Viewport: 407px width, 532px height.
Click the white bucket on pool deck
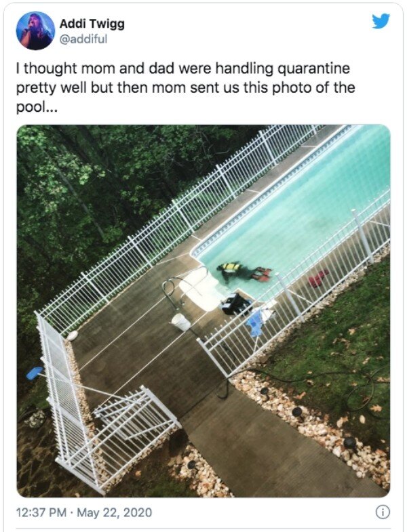[x=180, y=322]
